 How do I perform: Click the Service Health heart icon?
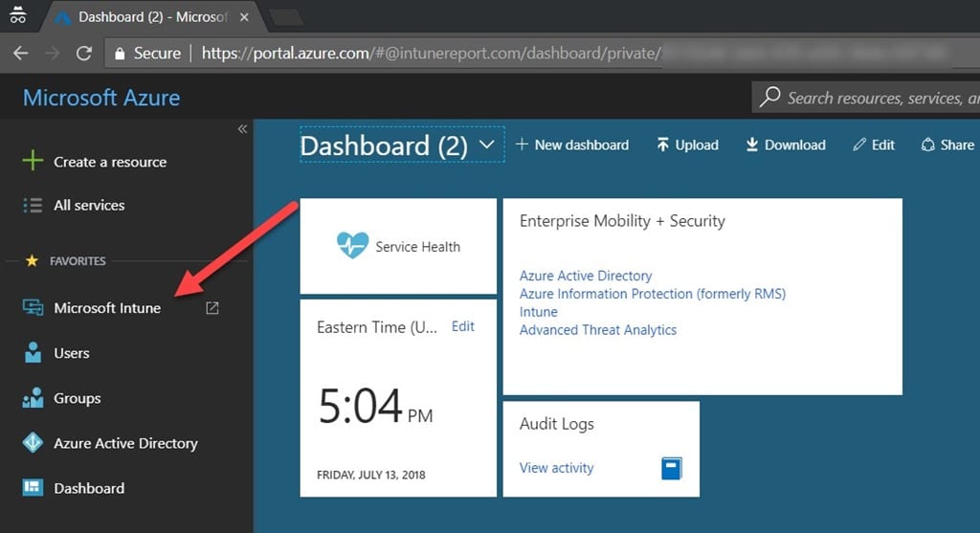click(x=352, y=246)
